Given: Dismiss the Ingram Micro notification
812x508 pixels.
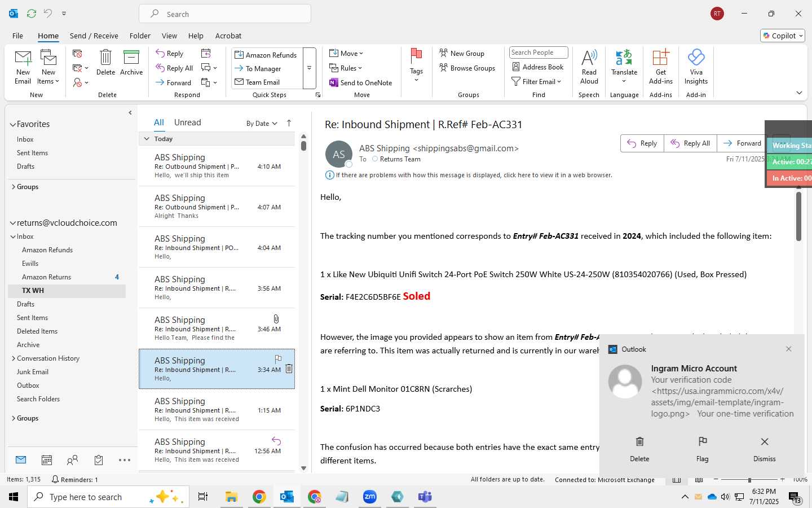Looking at the screenshot, I should (x=765, y=449).
